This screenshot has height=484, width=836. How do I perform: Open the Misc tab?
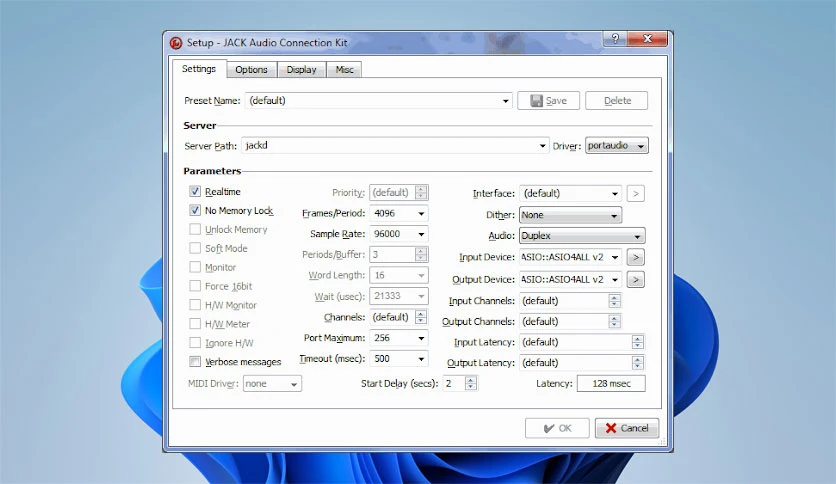[x=344, y=70]
